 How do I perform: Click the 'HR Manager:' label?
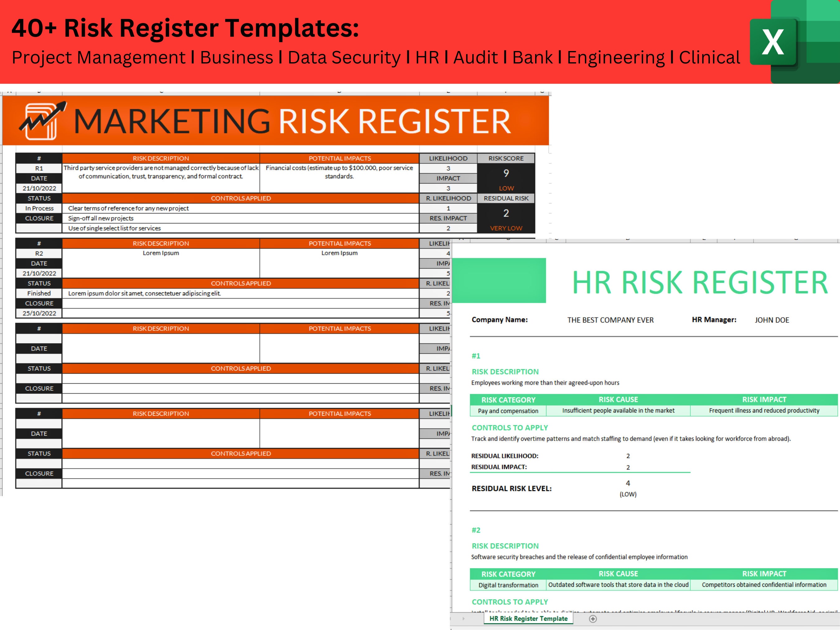(x=714, y=320)
